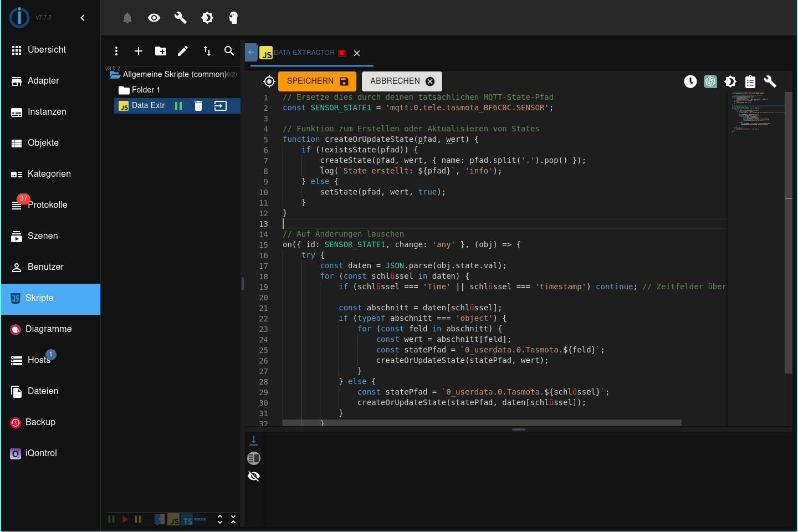Image resolution: width=798 pixels, height=532 pixels.
Task: Click add new folder icon
Action: point(161,51)
